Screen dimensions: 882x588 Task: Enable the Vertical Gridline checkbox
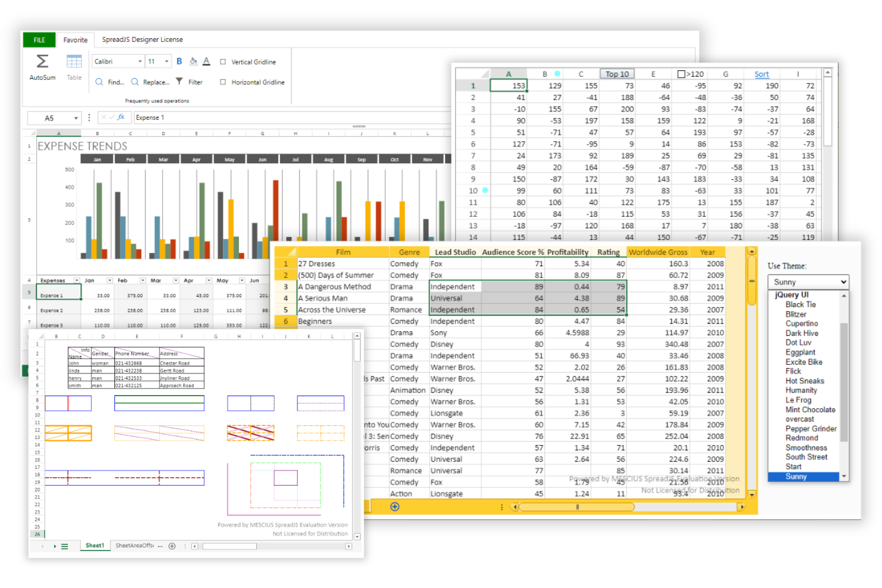[x=223, y=61]
